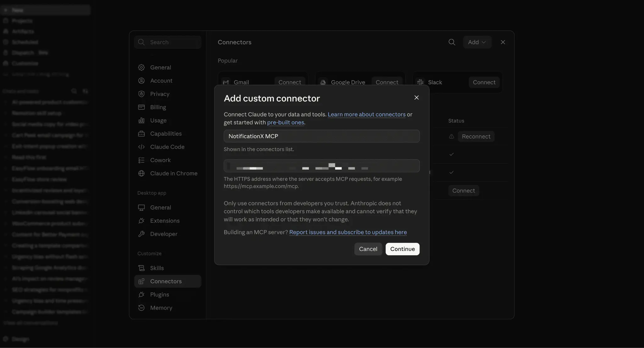The height and width of the screenshot is (348, 644).
Task: Open the Billing card icon
Action: click(142, 107)
